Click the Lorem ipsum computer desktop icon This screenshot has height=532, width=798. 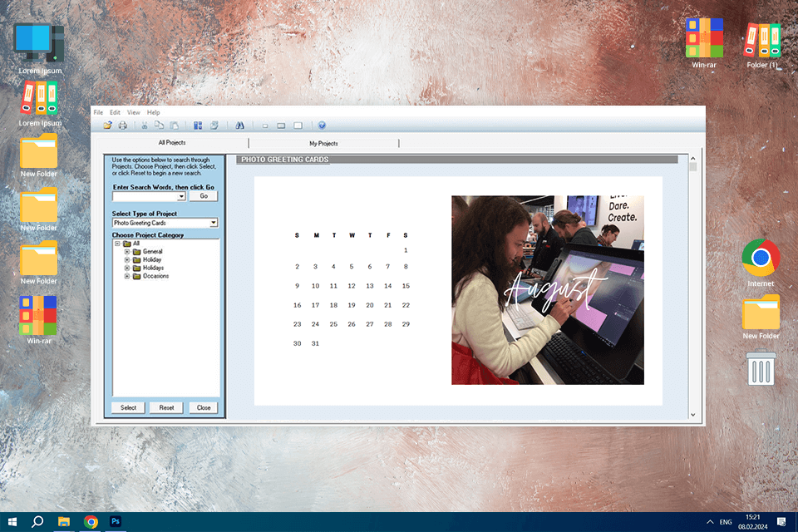coord(40,49)
